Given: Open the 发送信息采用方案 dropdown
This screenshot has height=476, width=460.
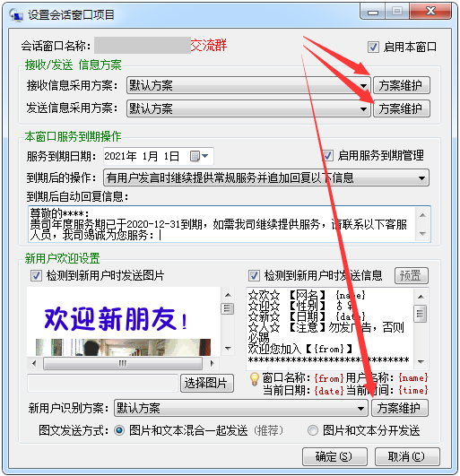Looking at the screenshot, I should tap(248, 108).
